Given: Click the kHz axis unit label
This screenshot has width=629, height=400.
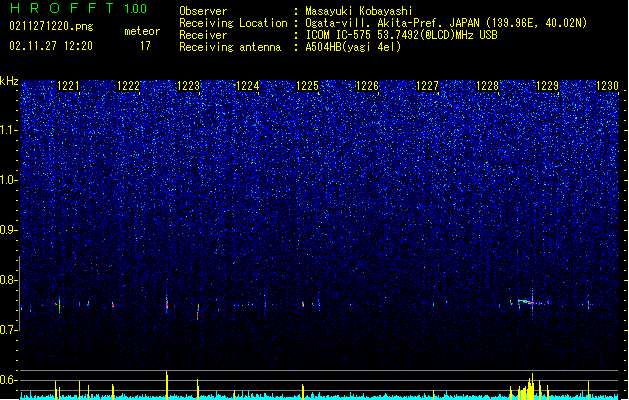Looking at the screenshot, I should [x=9, y=81].
